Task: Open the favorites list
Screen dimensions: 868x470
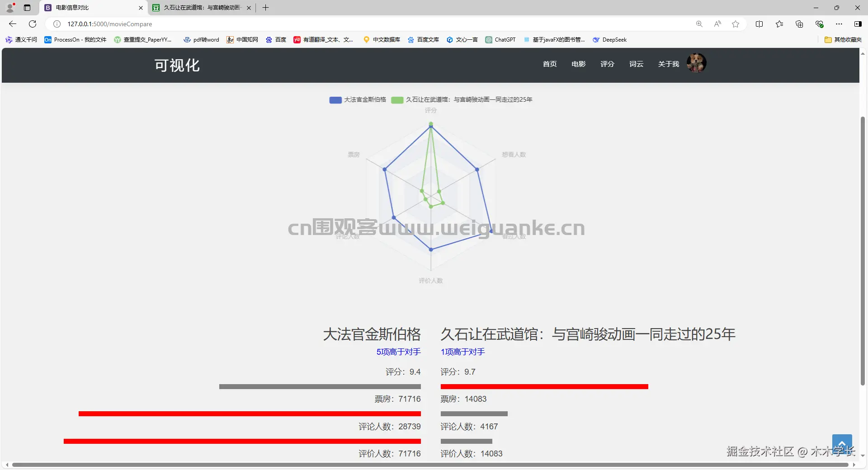Action: [x=779, y=24]
